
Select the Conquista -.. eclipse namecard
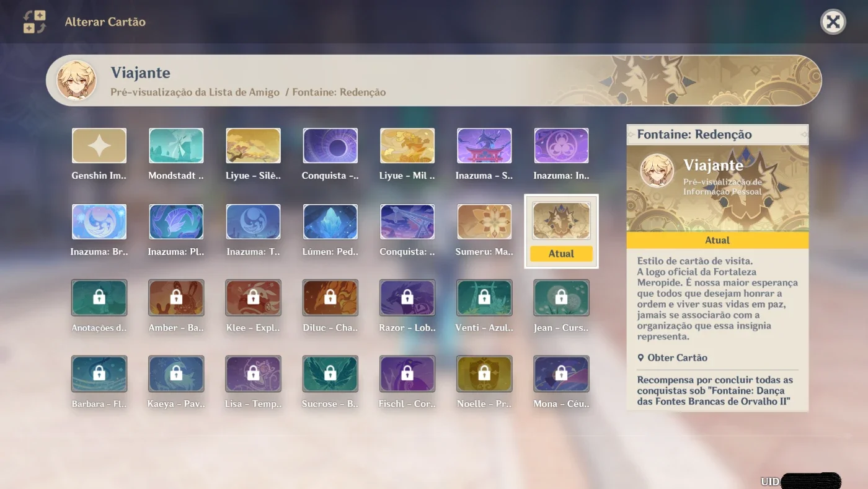(x=330, y=146)
